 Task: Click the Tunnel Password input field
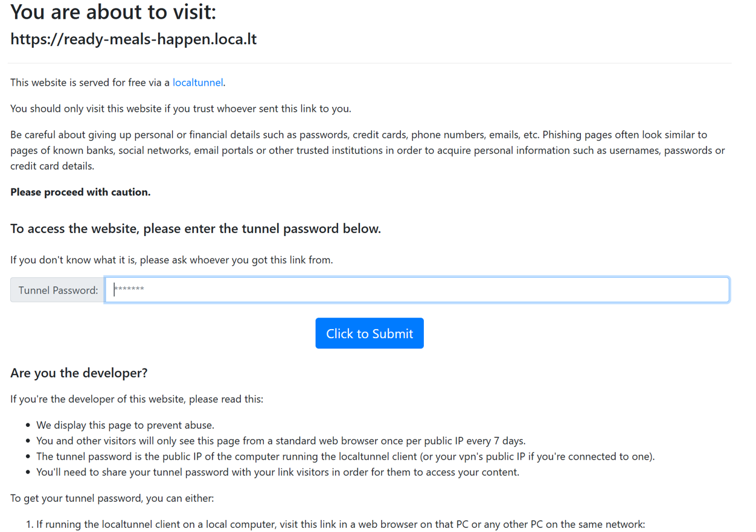pyautogui.click(x=417, y=290)
